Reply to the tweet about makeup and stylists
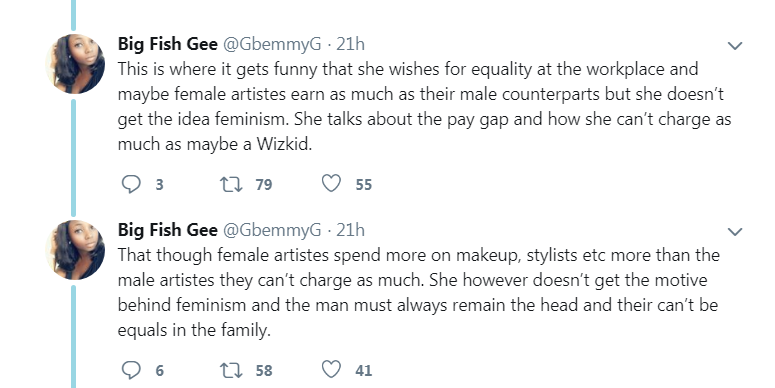Viewport: 775px width, 388px height. point(131,370)
